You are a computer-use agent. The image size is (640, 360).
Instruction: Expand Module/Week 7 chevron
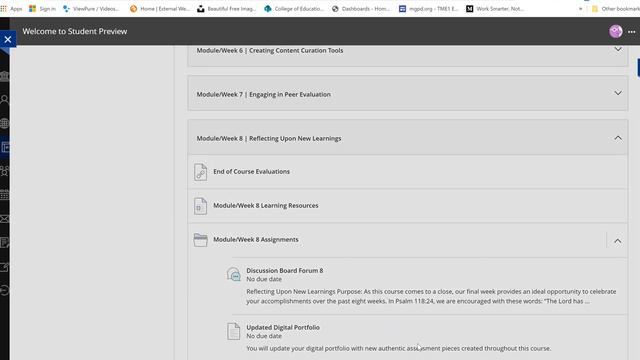coord(618,93)
